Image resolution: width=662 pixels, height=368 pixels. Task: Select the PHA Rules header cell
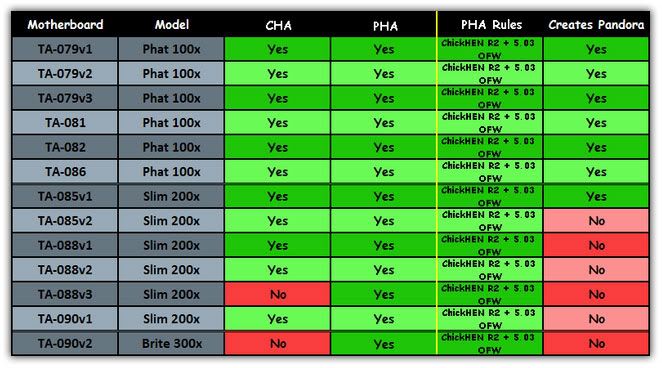point(491,24)
